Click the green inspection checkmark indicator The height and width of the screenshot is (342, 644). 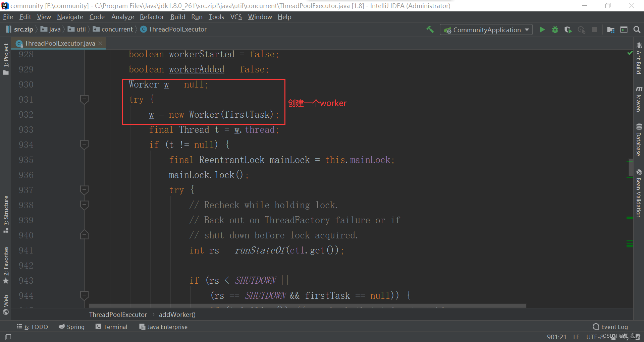630,53
